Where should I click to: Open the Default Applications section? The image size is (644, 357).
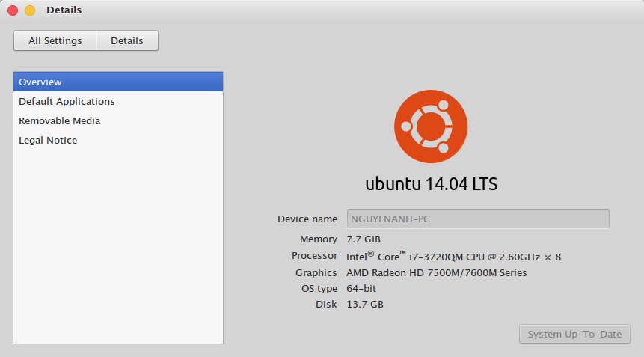point(67,101)
